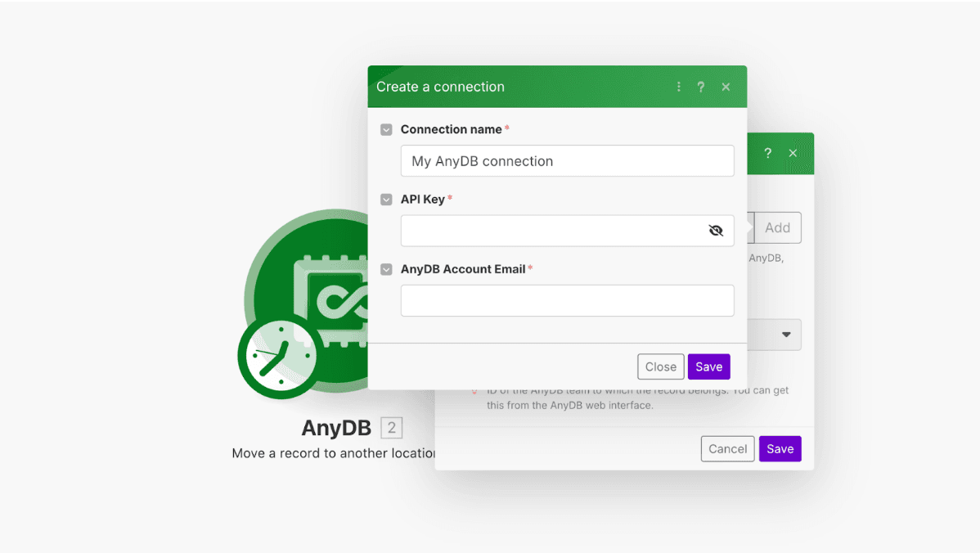Viewport: 980px width, 553px height.
Task: Collapse the Connection name section
Action: pyautogui.click(x=385, y=129)
